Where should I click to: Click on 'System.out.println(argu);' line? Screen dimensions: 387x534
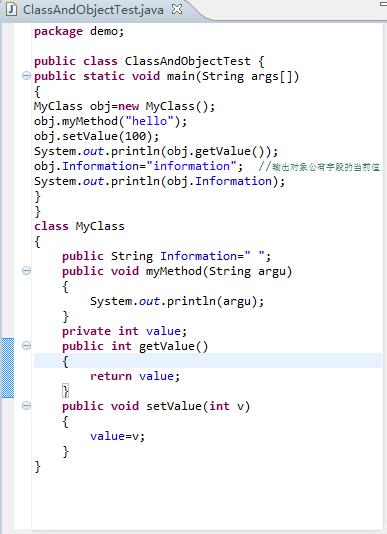coord(177,301)
